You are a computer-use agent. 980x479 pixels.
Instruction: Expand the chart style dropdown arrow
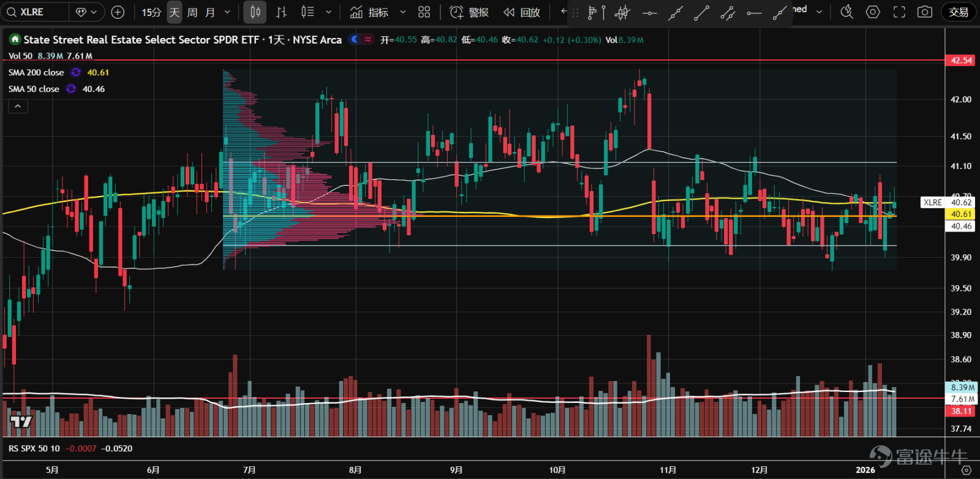(328, 12)
